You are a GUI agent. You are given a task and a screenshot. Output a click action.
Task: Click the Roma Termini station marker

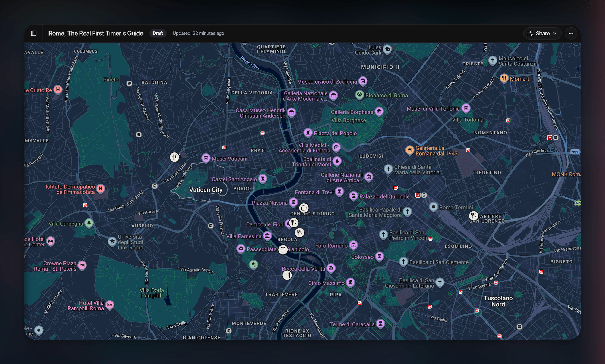(x=434, y=207)
